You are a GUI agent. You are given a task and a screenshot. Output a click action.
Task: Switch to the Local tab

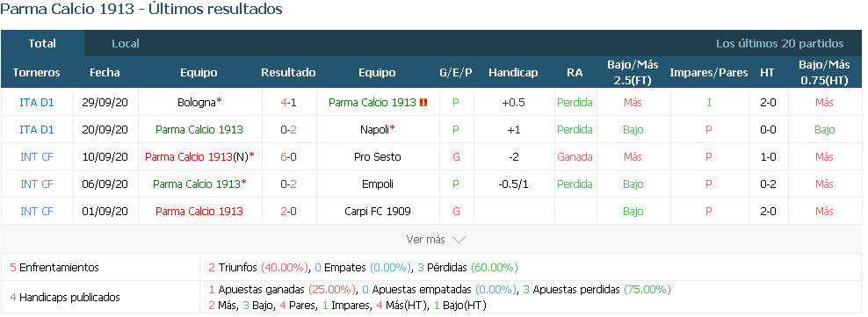point(125,43)
